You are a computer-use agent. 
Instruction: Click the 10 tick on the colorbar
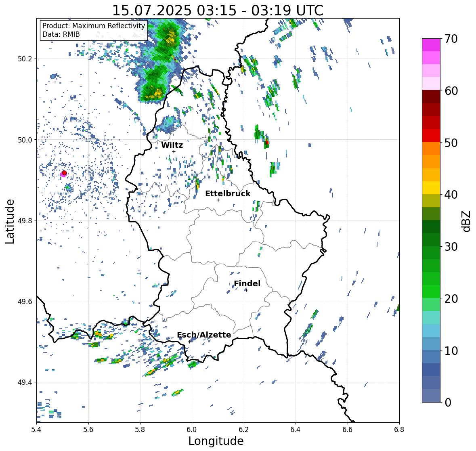(x=451, y=350)
